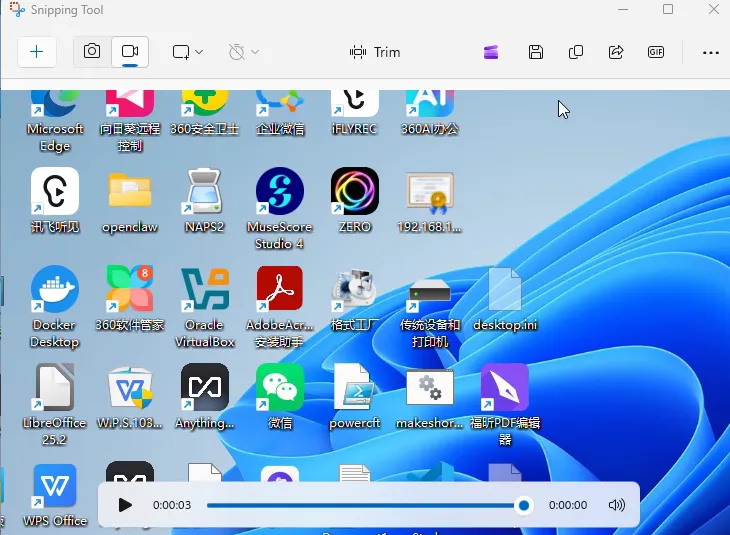Select the makeshor... file icon
Image resolution: width=730 pixels, height=535 pixels.
pos(430,398)
